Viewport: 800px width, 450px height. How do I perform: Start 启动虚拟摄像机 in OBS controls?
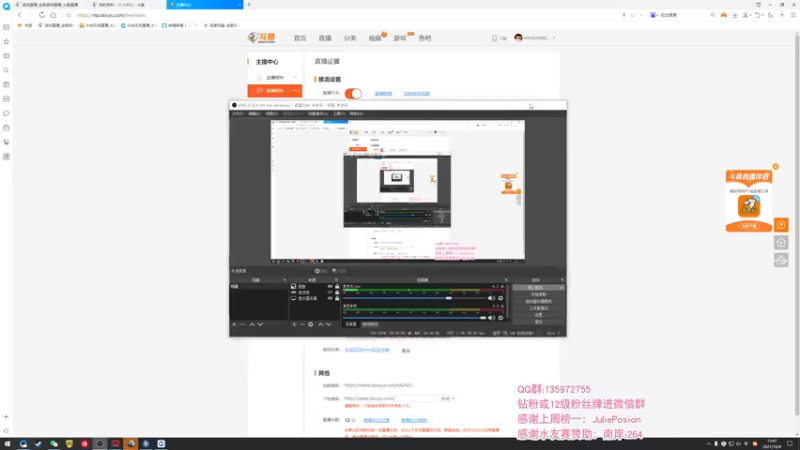click(x=538, y=302)
